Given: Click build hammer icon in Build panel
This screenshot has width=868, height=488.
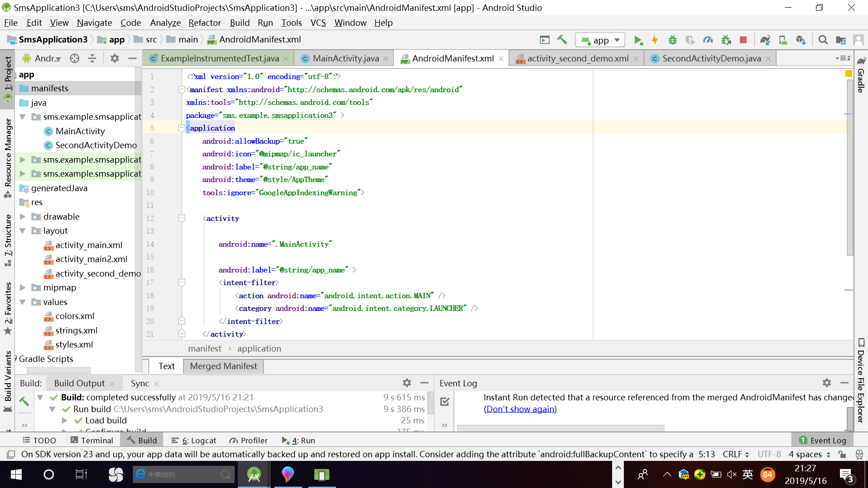Looking at the screenshot, I should (x=24, y=401).
